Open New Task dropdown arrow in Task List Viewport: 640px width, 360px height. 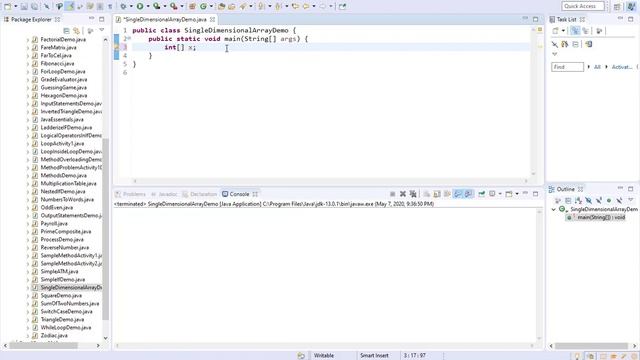[x=563, y=31]
